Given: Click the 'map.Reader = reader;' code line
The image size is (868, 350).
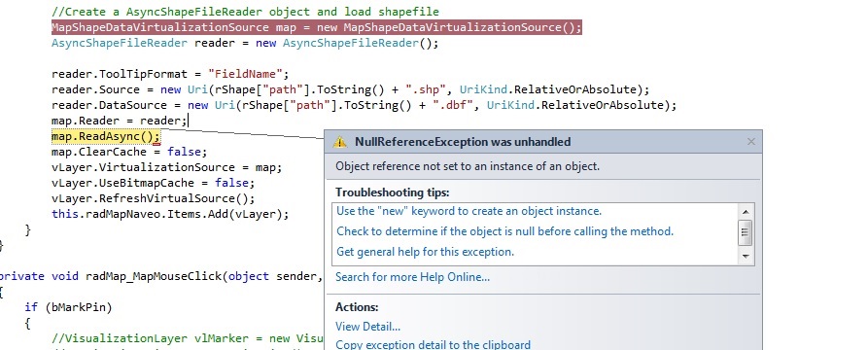Looking at the screenshot, I should [x=120, y=121].
